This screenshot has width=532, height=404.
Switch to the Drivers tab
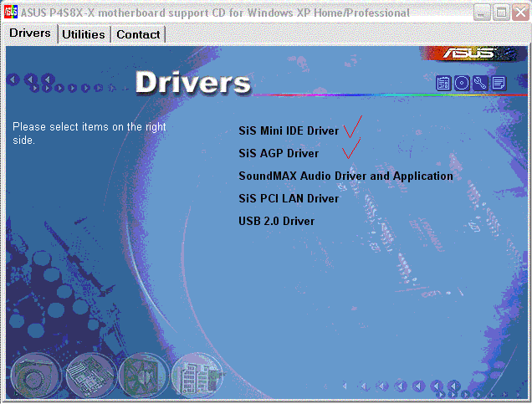click(30, 33)
